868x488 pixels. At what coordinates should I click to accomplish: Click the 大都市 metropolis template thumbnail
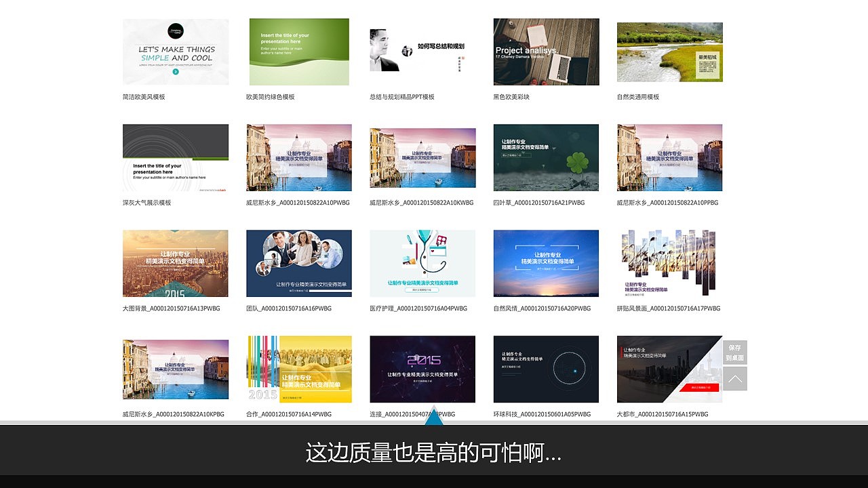[669, 369]
